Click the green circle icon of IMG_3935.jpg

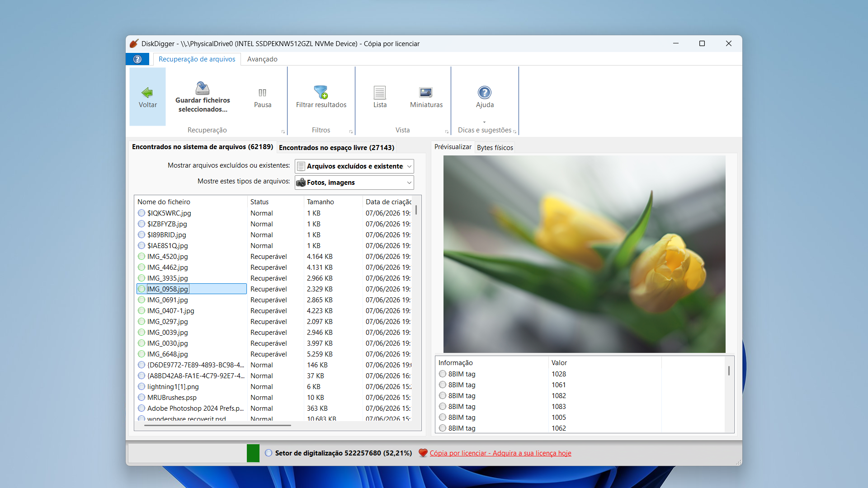pos(142,278)
